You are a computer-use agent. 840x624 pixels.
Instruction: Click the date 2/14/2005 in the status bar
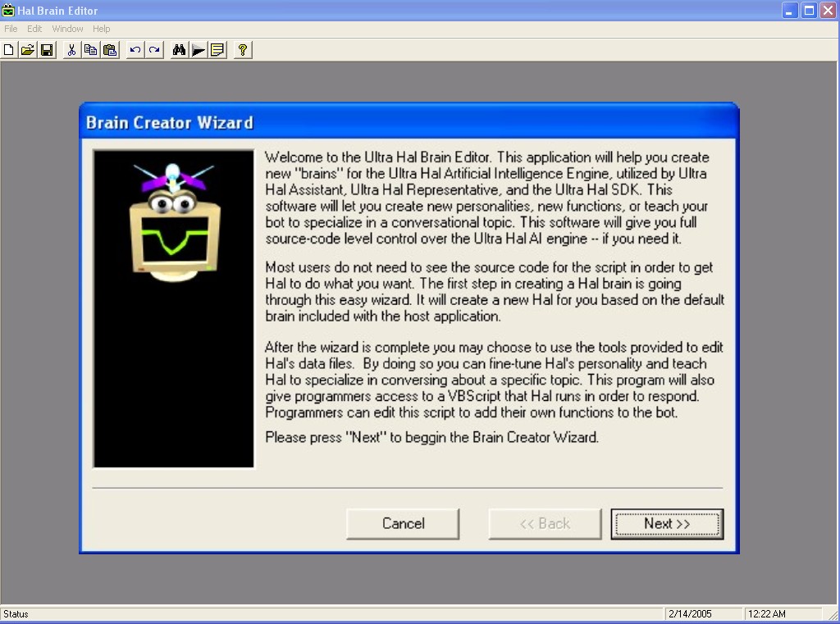pyautogui.click(x=690, y=614)
